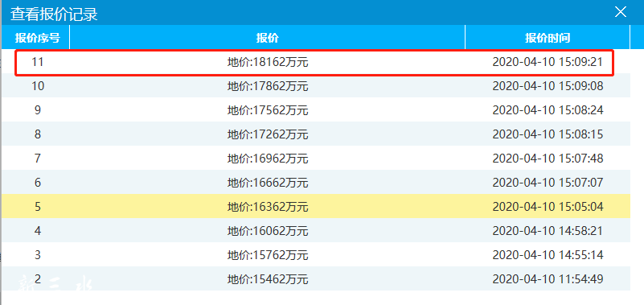Select bid sequence number 10 cell
644x305 pixels.
[38, 86]
